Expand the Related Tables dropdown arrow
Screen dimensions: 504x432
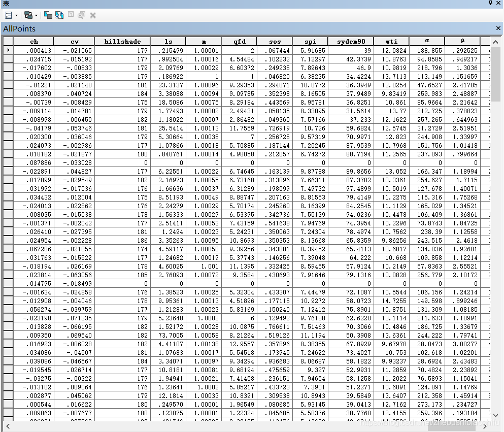point(36,15)
